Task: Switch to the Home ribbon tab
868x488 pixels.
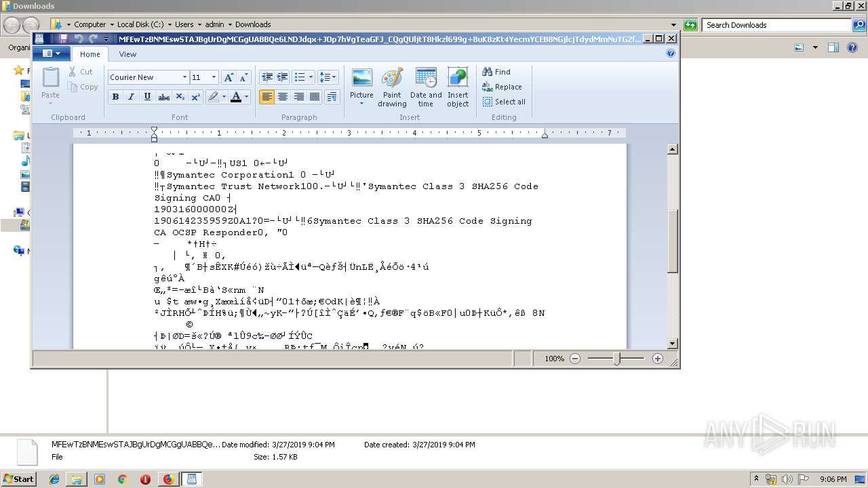Action: coord(90,54)
